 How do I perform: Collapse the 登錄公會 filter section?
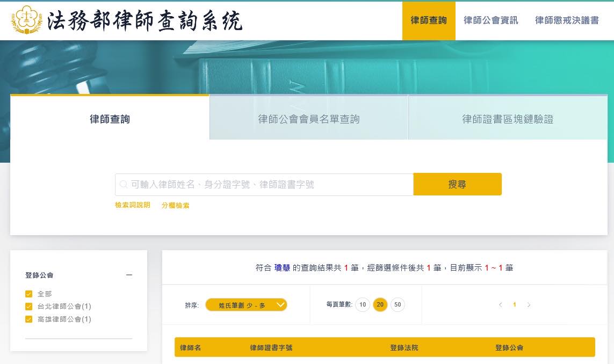129,275
